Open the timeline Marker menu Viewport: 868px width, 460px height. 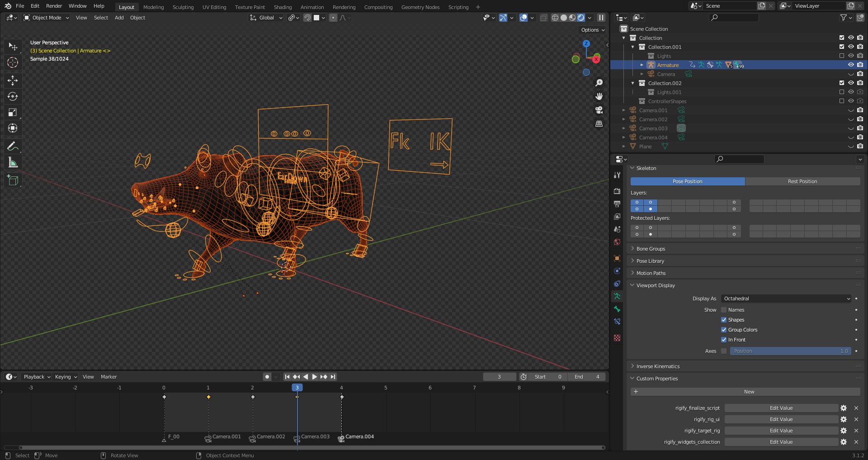[108, 377]
